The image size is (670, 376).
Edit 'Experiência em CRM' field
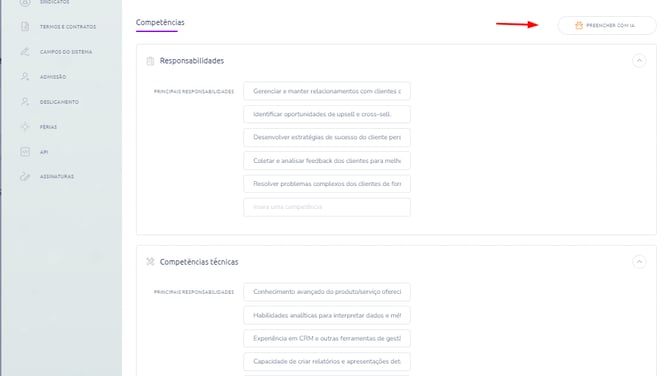(327, 338)
